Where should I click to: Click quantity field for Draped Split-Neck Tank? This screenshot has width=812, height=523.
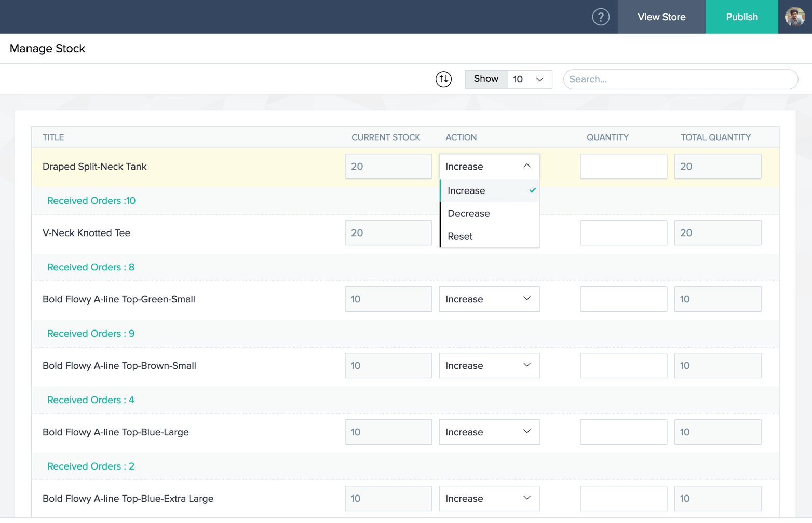tap(623, 167)
